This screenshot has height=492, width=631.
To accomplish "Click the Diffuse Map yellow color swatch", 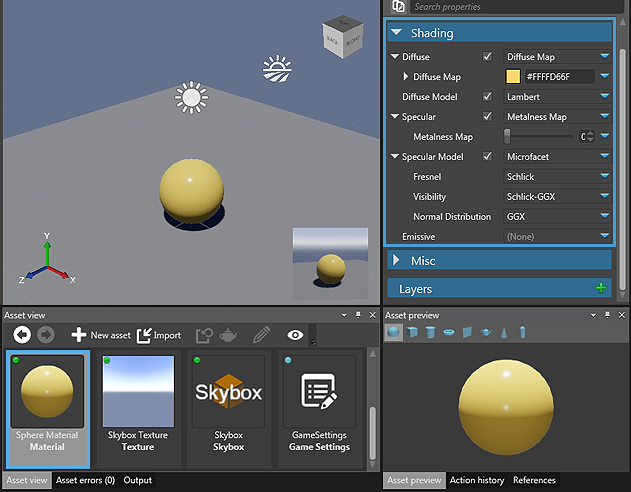I will click(513, 77).
